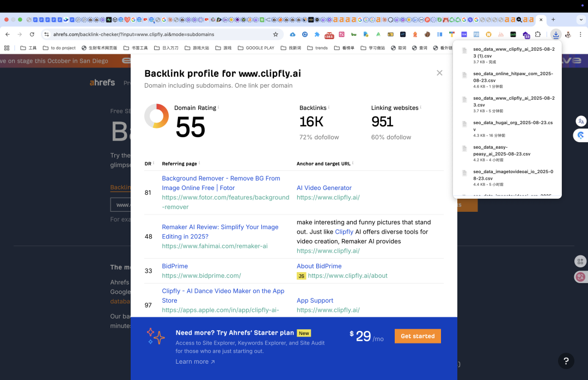The height and width of the screenshot is (380, 588).
Task: Click the 'About BidPrime' anchor link
Action: pos(319,266)
